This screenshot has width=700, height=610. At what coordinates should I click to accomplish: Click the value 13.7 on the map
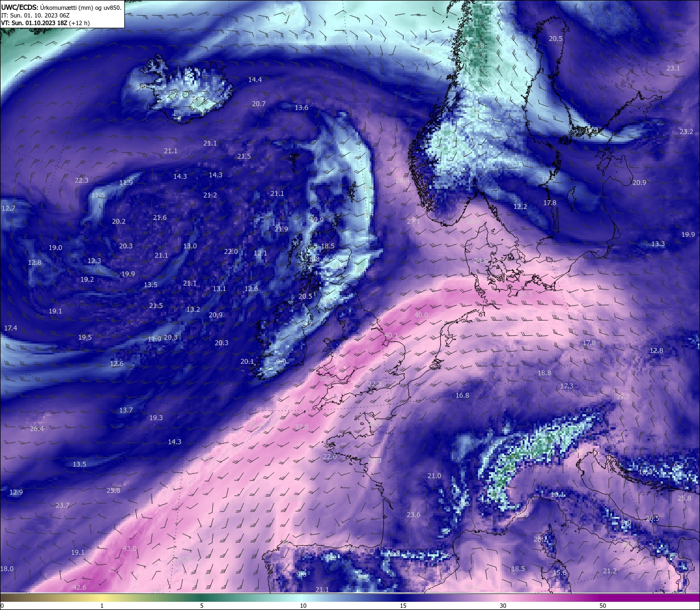click(126, 410)
